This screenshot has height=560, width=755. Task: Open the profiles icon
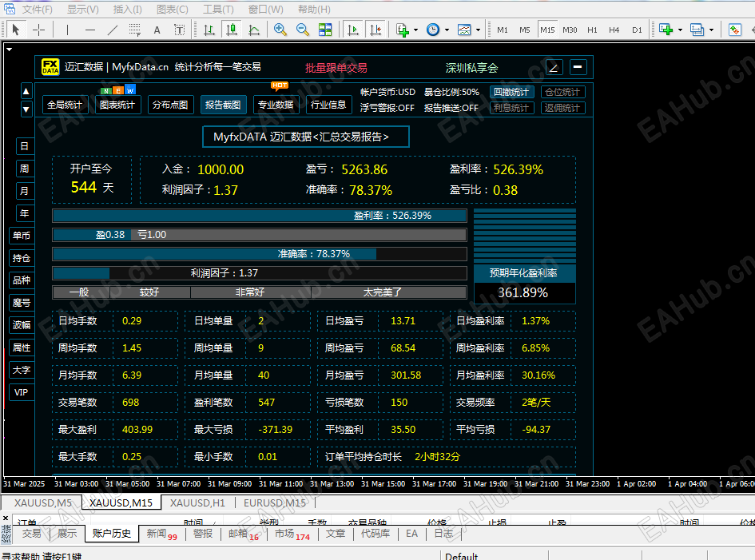697,30
